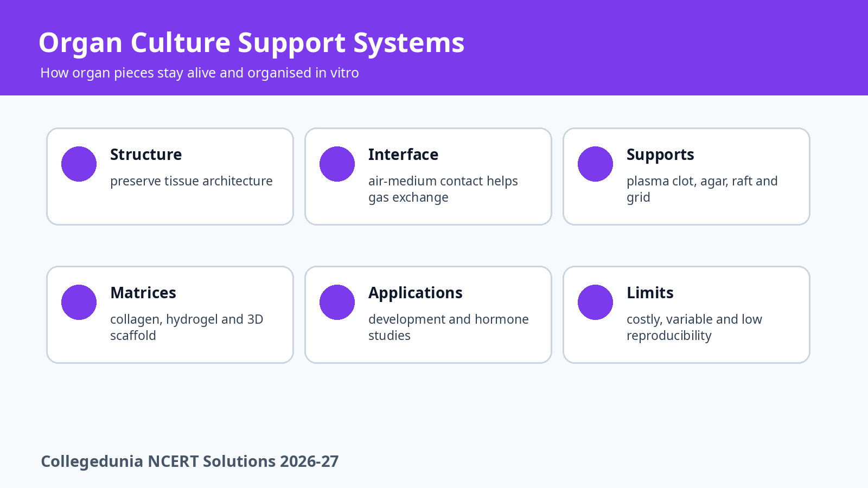Viewport: 868px width, 488px height.
Task: Click the purple circle beside Interface
Action: coord(337,164)
